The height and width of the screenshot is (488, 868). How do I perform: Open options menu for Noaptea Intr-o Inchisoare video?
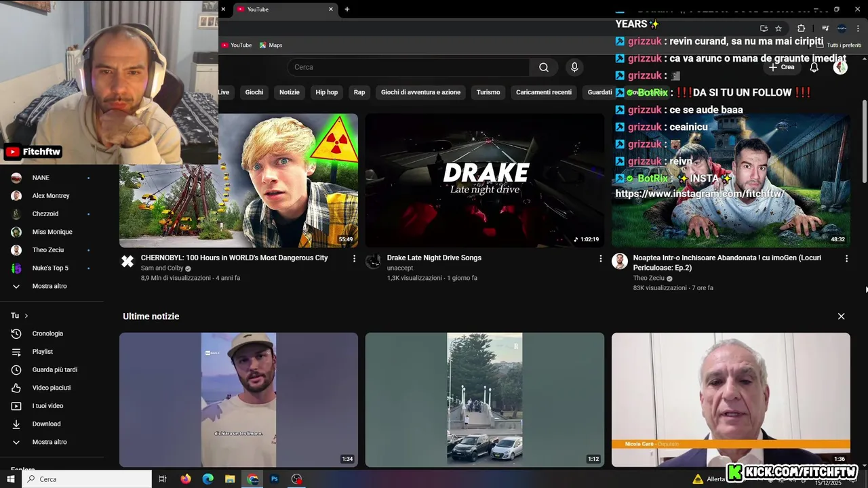(x=846, y=258)
